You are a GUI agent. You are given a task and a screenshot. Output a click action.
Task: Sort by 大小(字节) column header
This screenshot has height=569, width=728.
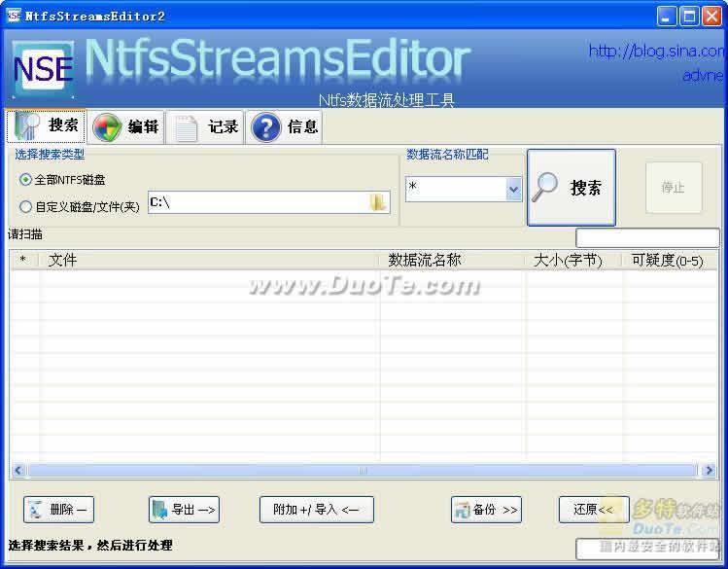(574, 260)
